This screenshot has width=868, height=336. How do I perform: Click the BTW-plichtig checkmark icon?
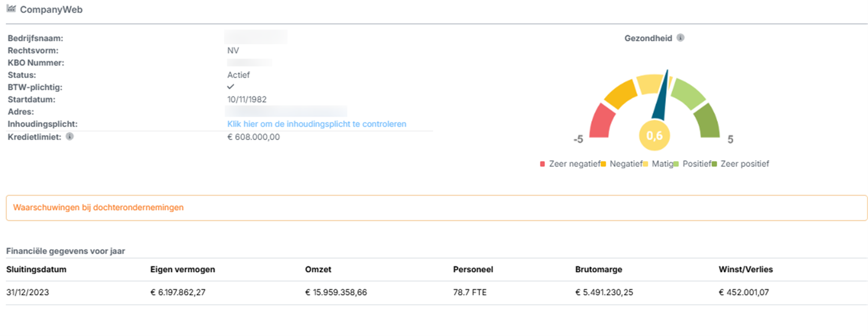coord(230,87)
